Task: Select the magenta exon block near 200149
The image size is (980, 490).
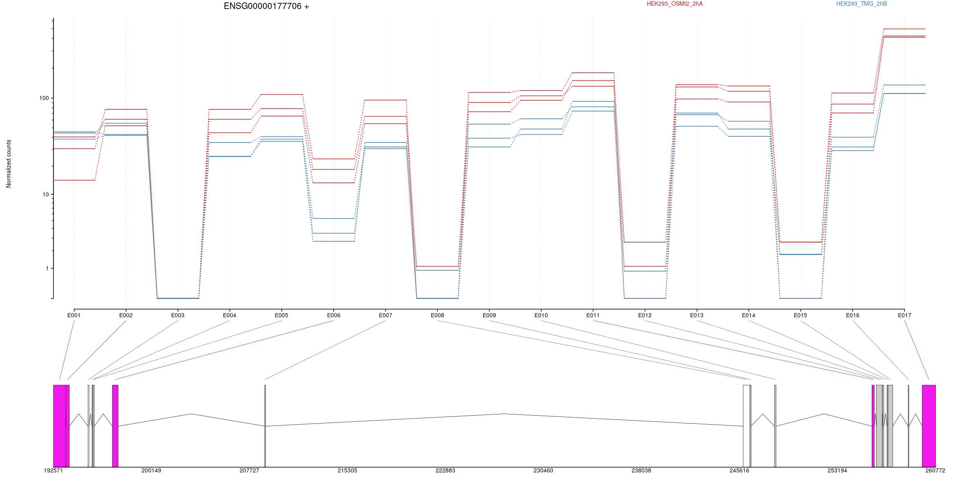Action: 115,426
